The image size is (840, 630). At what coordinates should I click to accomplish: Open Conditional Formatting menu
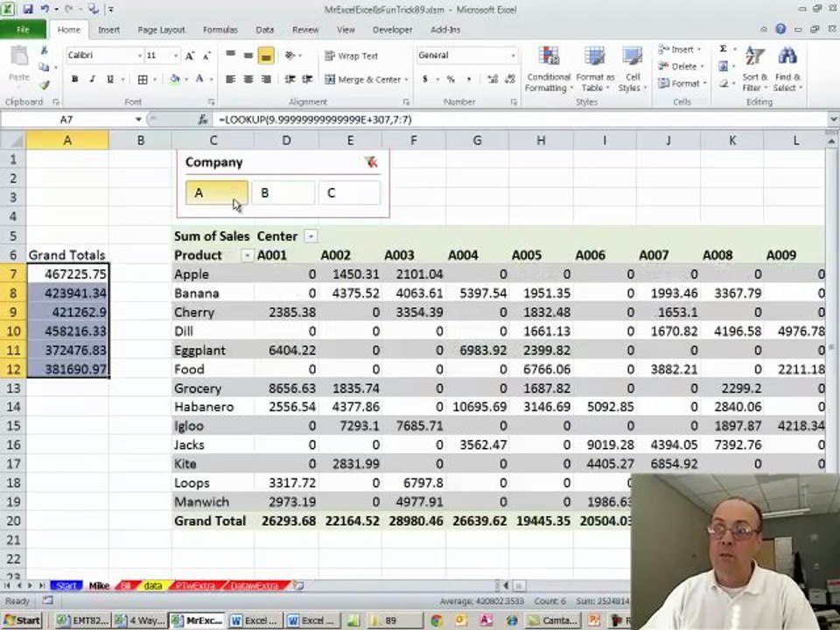(x=549, y=69)
